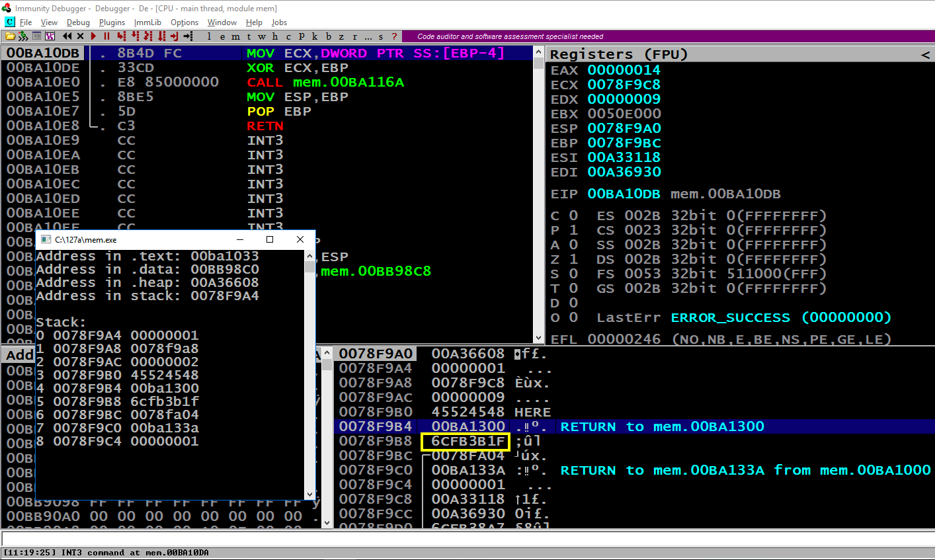This screenshot has width=935, height=560.
Task: Click the up arrow of mem.exe console scrollbar
Action: click(310, 255)
